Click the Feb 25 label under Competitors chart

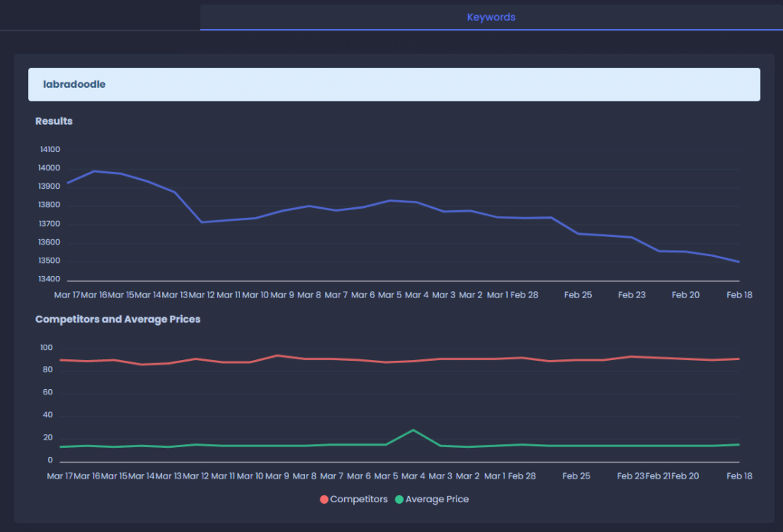point(577,476)
